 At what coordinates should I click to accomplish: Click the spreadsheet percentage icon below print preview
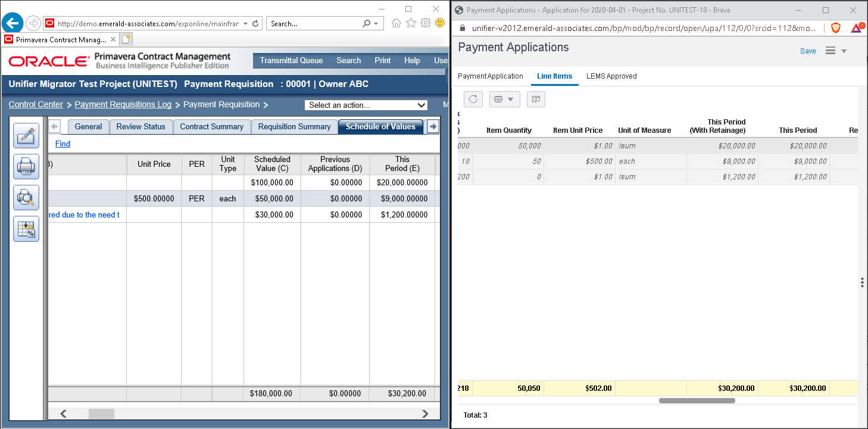[26, 228]
